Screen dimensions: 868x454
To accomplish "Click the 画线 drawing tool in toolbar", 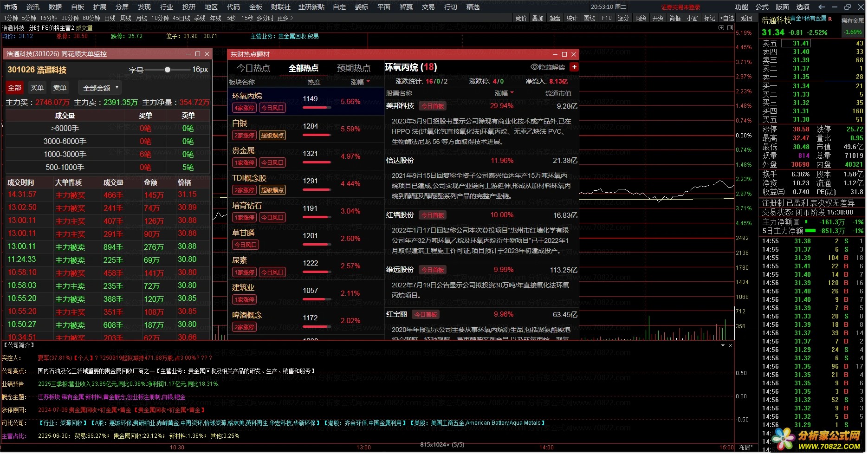I will (589, 18).
